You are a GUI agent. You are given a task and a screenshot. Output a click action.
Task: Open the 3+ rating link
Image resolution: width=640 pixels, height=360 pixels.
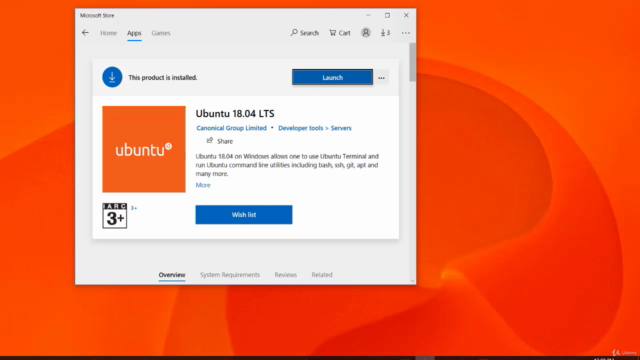(134, 208)
